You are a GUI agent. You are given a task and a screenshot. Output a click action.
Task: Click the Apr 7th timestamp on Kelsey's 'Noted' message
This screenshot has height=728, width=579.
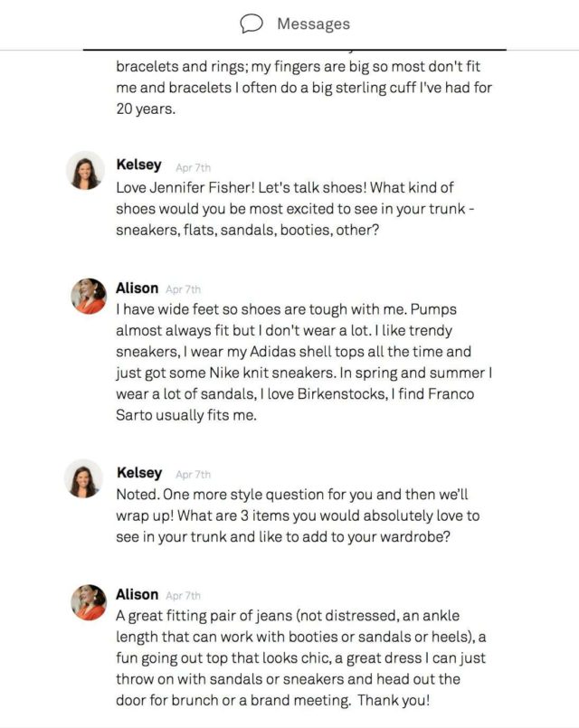coord(193,475)
